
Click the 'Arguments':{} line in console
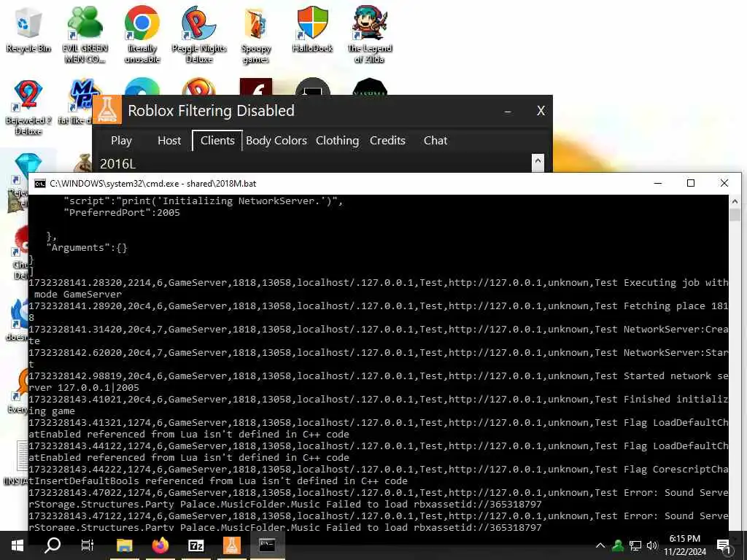click(x=87, y=248)
